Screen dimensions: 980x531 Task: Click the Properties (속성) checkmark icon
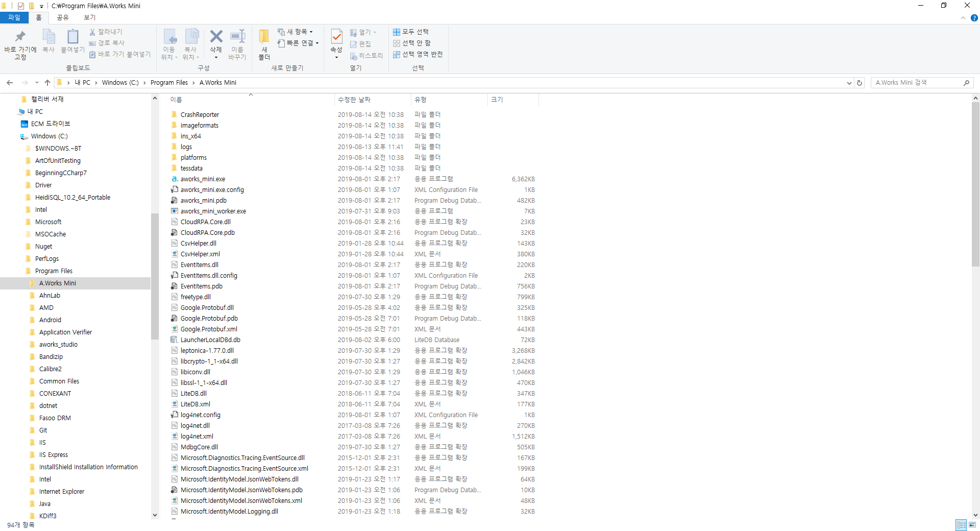click(x=336, y=37)
